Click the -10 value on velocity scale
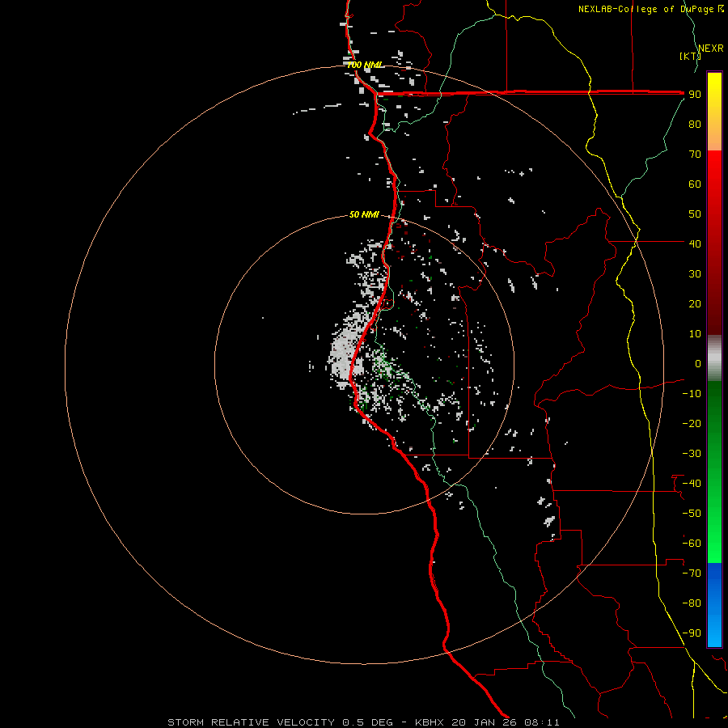 [692, 394]
